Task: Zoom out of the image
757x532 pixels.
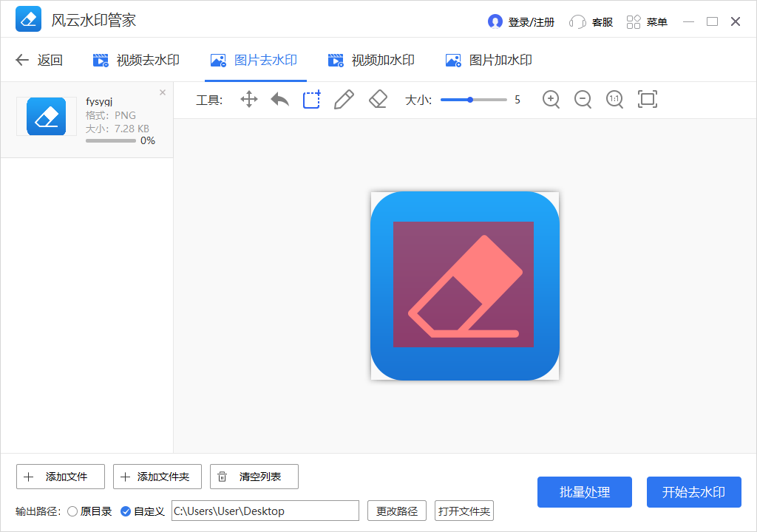Action: 583,98
